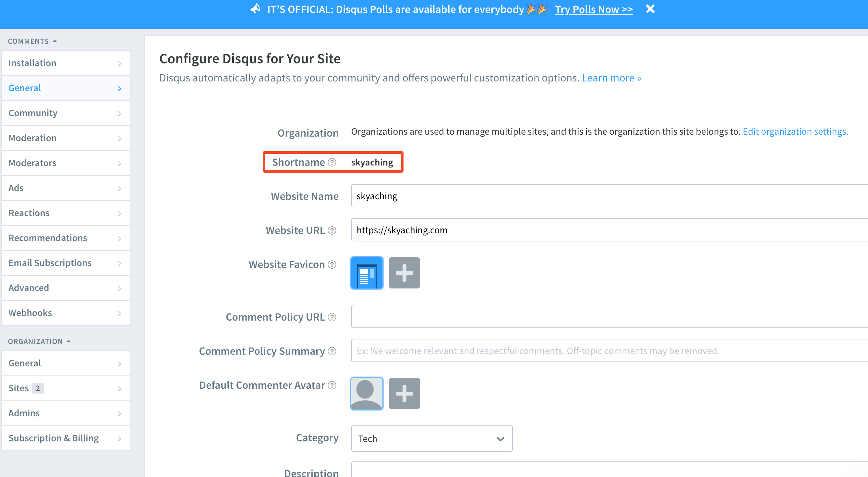The height and width of the screenshot is (477, 868).
Task: Close the Disqus Polls announcement banner
Action: click(x=650, y=9)
